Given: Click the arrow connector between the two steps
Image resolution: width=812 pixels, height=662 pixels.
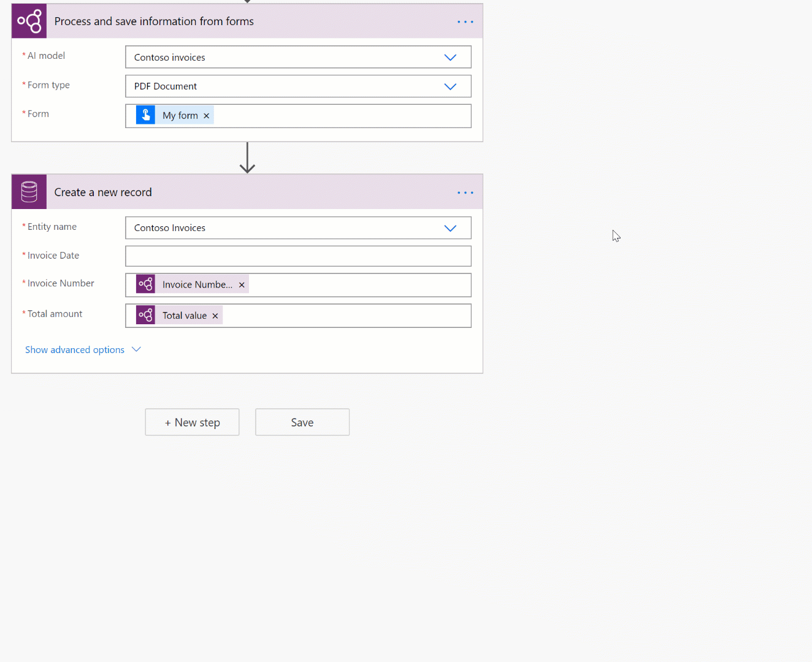Looking at the screenshot, I should [247, 158].
